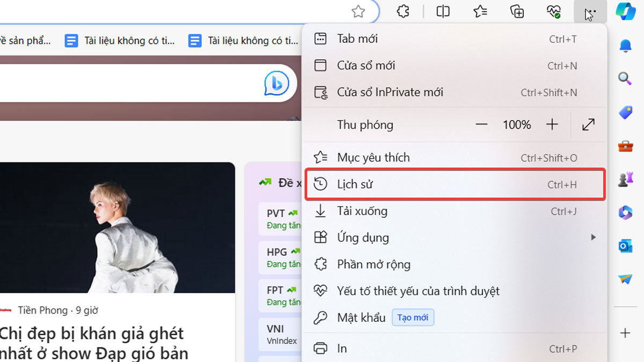Click the Tạo mới button next to Mật khẩu
Image resolution: width=644 pixels, height=362 pixels.
coord(413,317)
